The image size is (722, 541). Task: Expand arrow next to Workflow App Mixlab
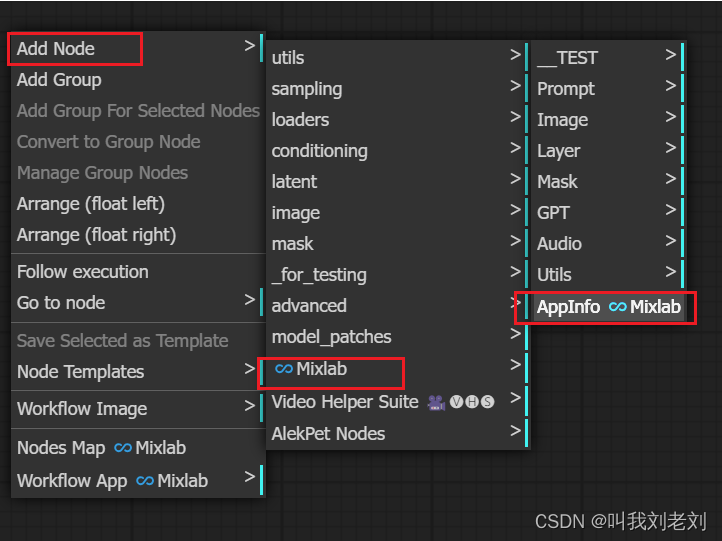(x=250, y=477)
